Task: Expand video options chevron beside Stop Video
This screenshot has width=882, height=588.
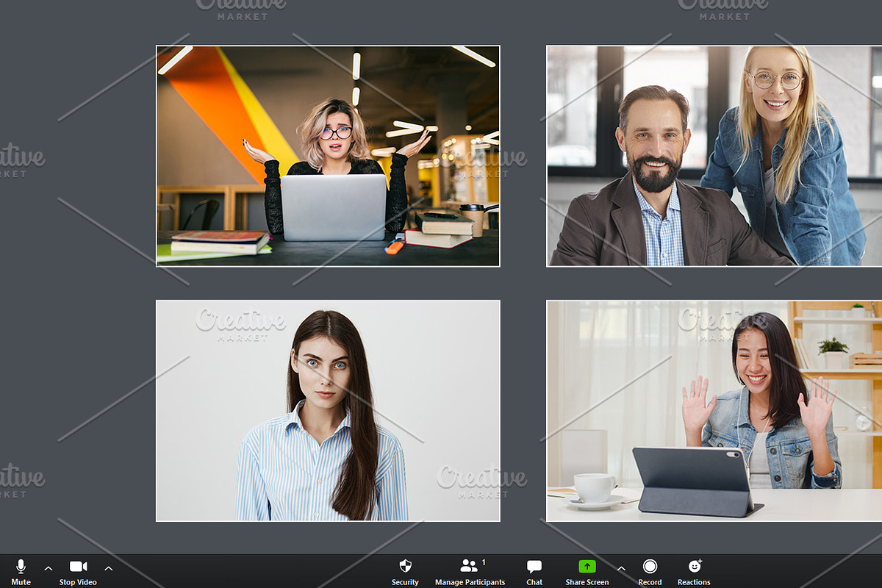Action: point(108,568)
